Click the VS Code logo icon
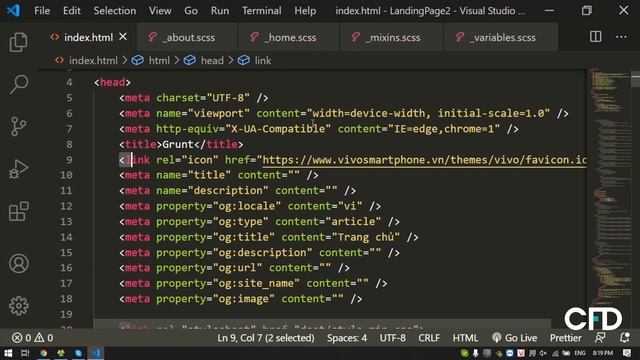This screenshot has width=640, height=360. coord(13,10)
